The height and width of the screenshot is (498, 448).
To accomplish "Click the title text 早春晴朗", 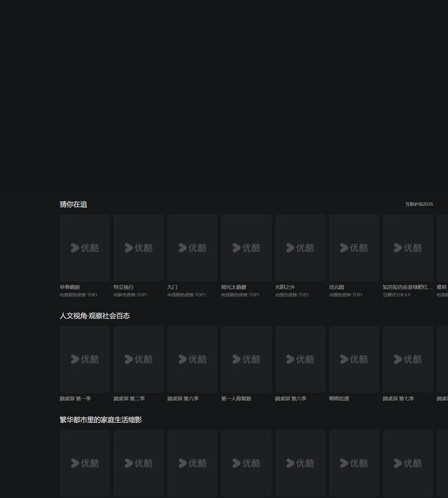I will click(70, 287).
